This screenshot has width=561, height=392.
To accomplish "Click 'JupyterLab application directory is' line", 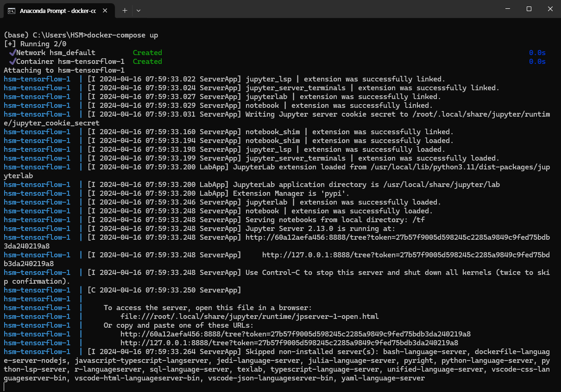I will (x=366, y=185).
